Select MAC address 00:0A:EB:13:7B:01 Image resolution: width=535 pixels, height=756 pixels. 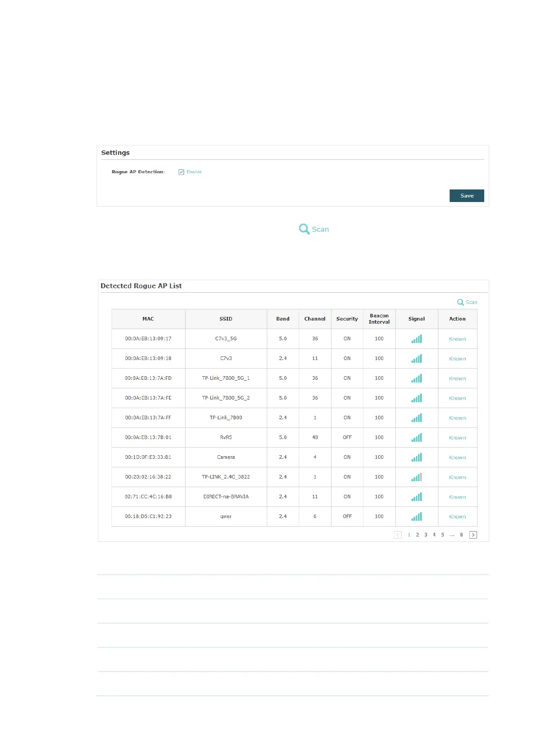pos(148,437)
